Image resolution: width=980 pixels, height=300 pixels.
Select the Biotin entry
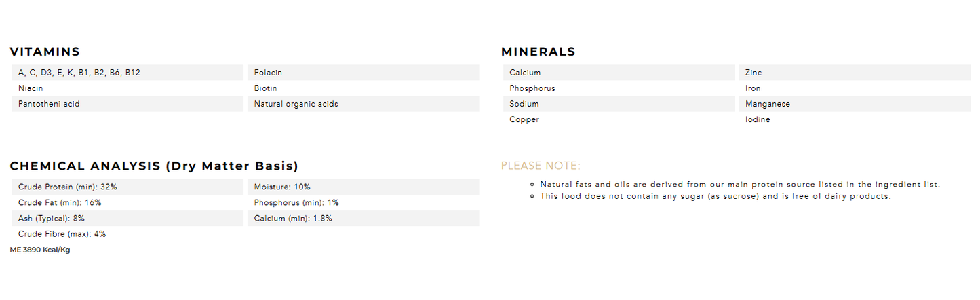[x=265, y=88]
